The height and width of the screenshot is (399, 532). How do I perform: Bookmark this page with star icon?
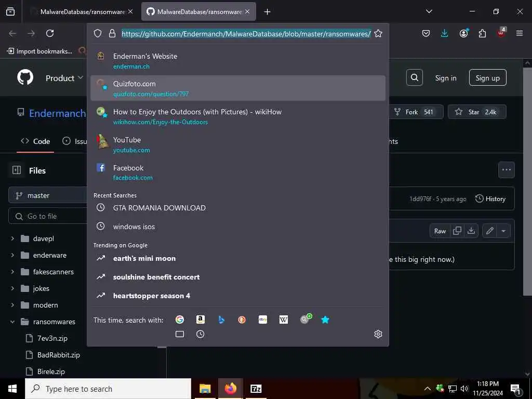pyautogui.click(x=378, y=34)
